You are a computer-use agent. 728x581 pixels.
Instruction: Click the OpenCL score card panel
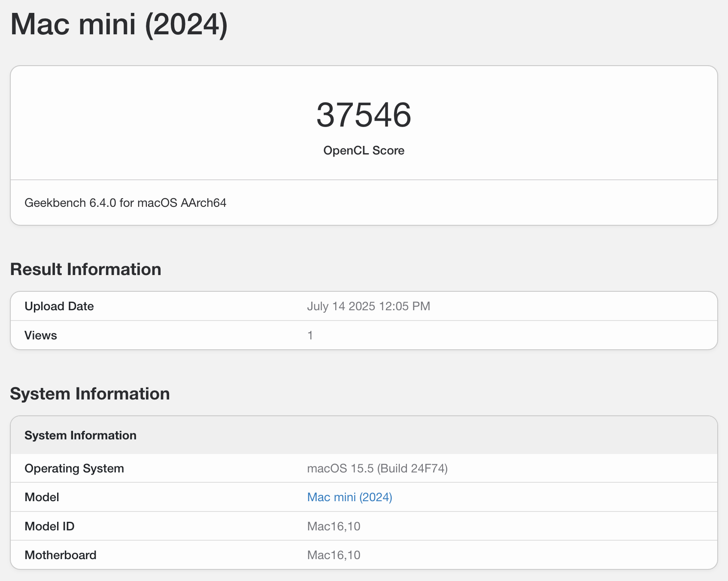point(364,145)
